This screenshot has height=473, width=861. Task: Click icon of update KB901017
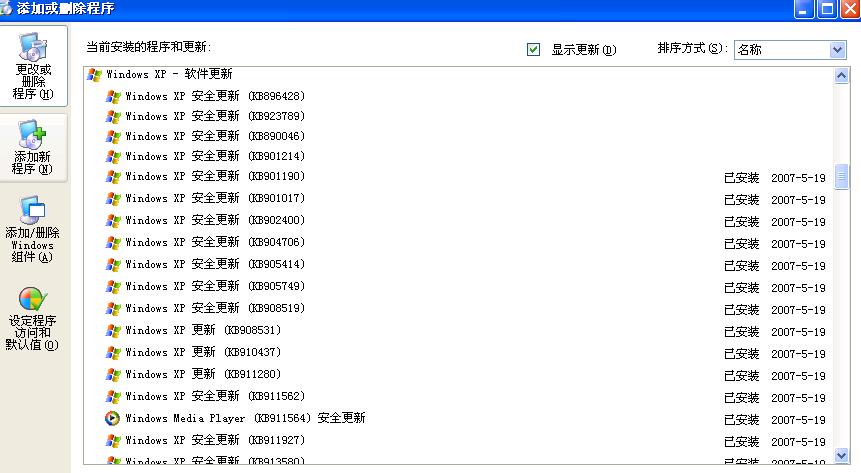pyautogui.click(x=113, y=198)
